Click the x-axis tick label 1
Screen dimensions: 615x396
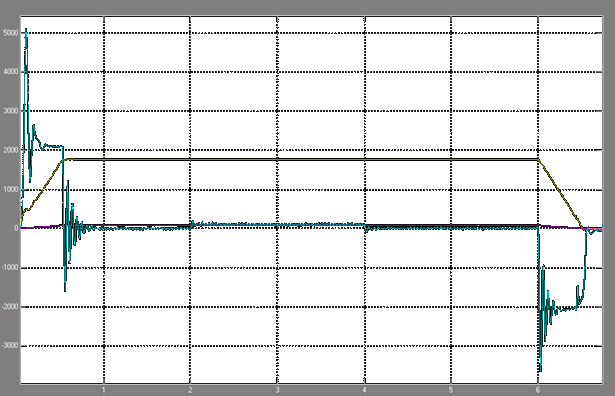[104, 390]
